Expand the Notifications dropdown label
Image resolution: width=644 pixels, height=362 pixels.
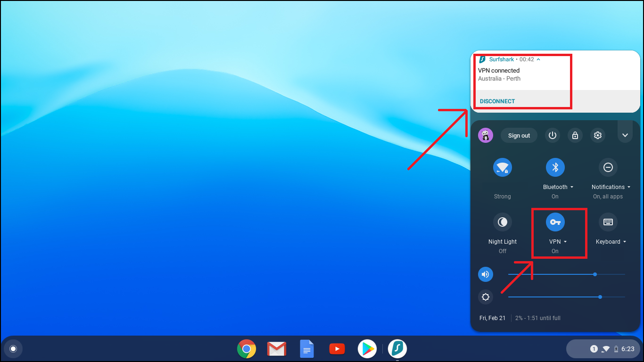point(611,187)
